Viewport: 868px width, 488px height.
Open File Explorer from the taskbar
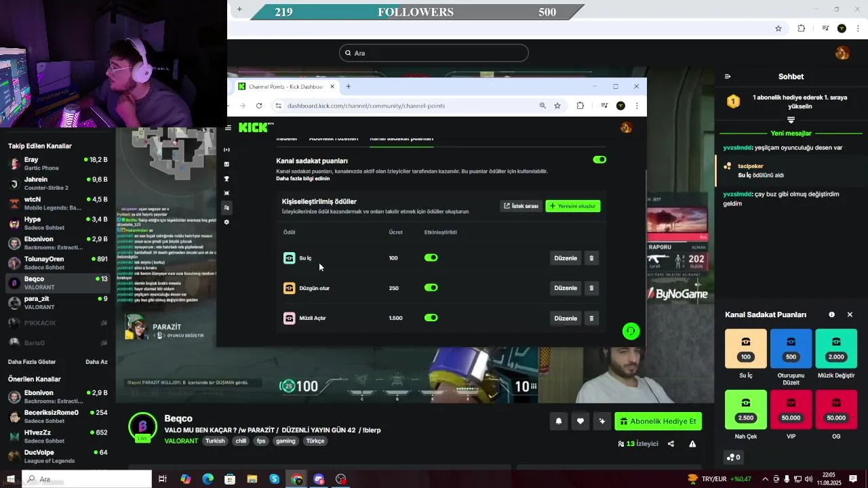252,479
